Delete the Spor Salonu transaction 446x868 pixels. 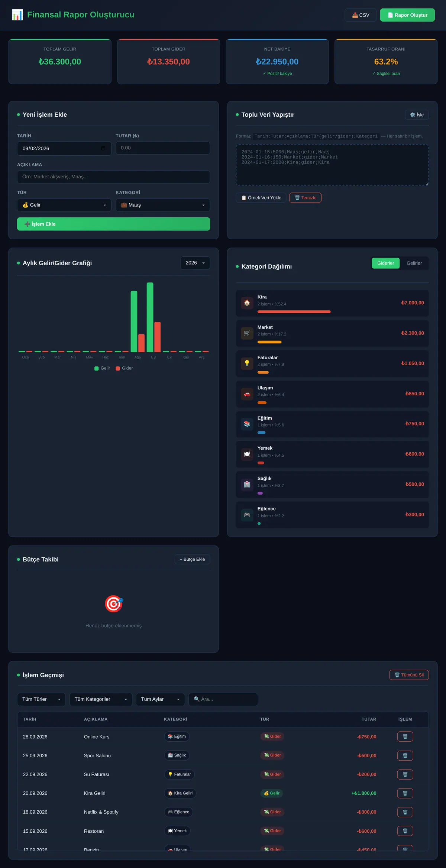405,755
